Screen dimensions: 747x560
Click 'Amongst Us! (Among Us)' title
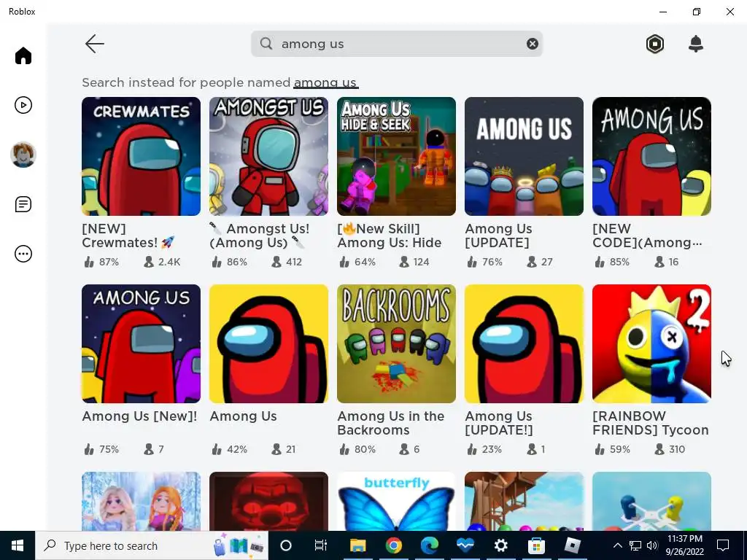[260, 236]
